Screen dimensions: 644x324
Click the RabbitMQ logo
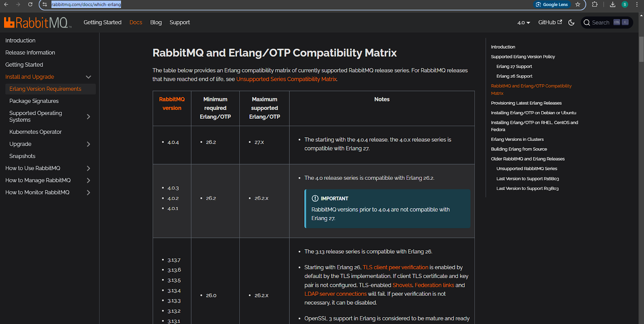(x=37, y=23)
